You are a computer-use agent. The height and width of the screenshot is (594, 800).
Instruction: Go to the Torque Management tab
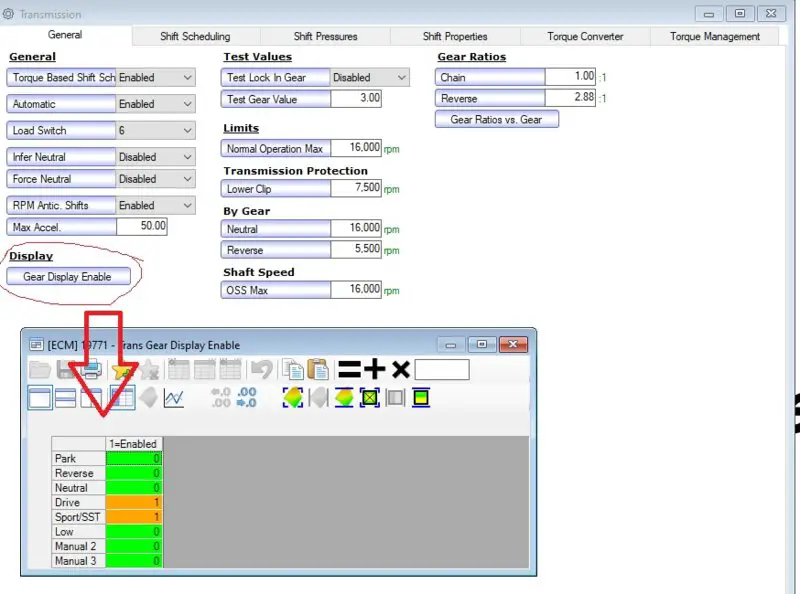click(715, 36)
